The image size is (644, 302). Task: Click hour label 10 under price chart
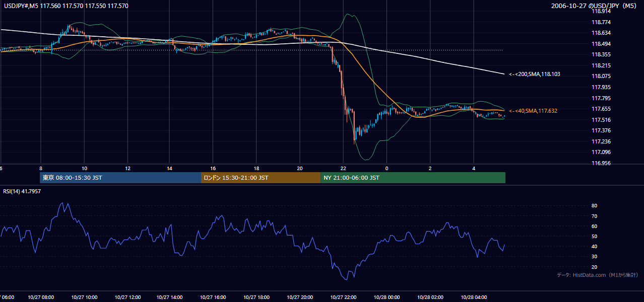tap(84, 168)
